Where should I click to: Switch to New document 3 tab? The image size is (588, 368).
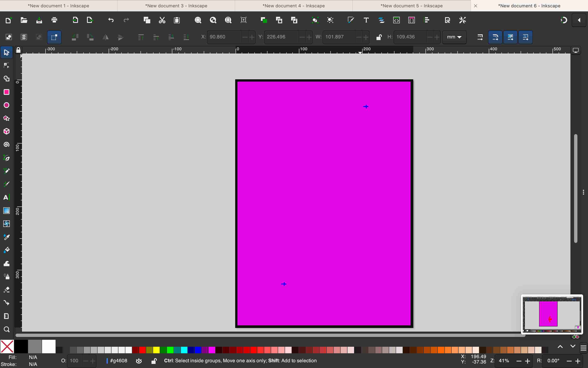coord(176,6)
